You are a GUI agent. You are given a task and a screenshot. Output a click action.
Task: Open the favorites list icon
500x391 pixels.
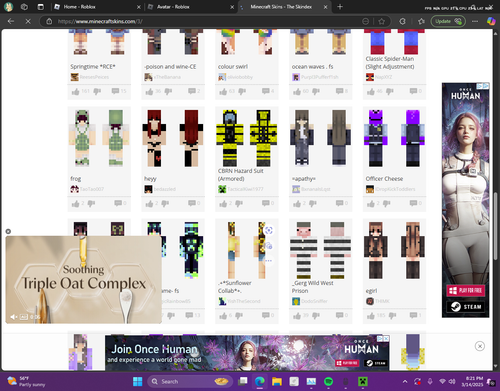click(421, 21)
